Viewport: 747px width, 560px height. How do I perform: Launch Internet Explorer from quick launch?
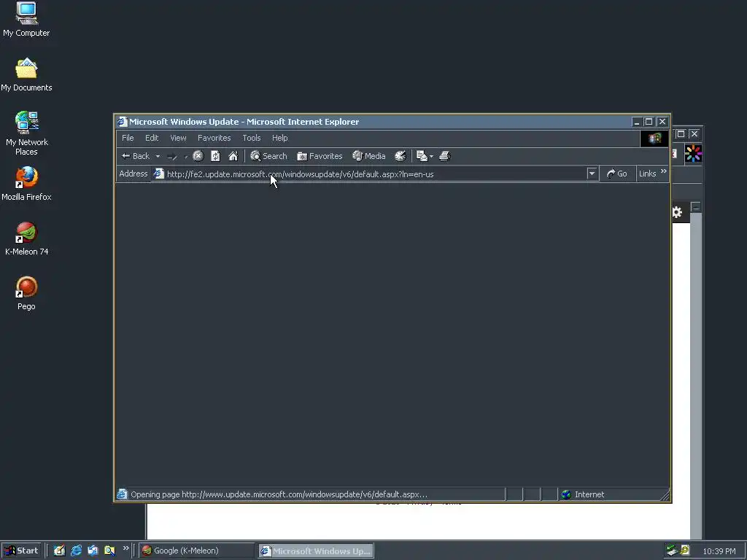[x=76, y=551]
